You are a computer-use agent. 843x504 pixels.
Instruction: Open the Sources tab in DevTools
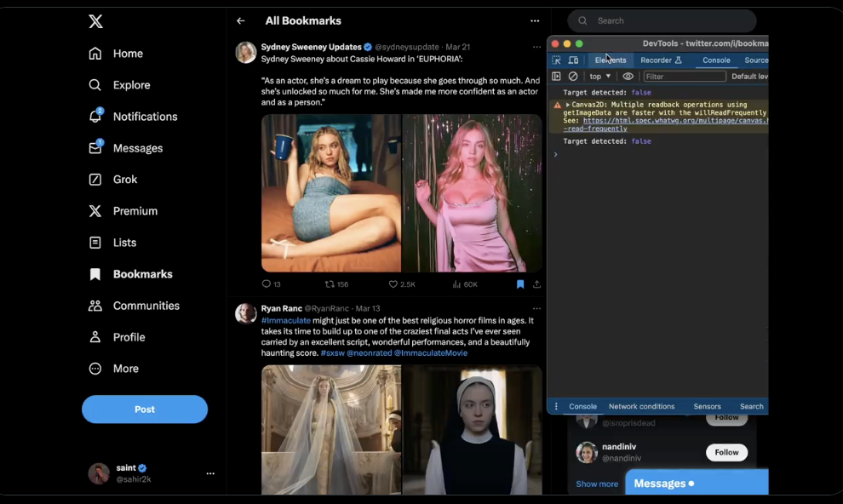[755, 60]
